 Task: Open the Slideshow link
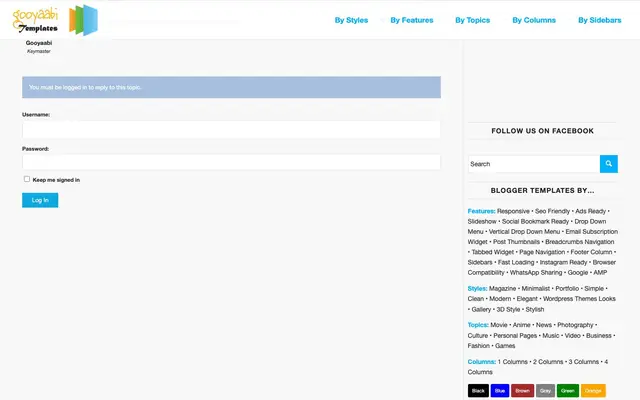[482, 221]
